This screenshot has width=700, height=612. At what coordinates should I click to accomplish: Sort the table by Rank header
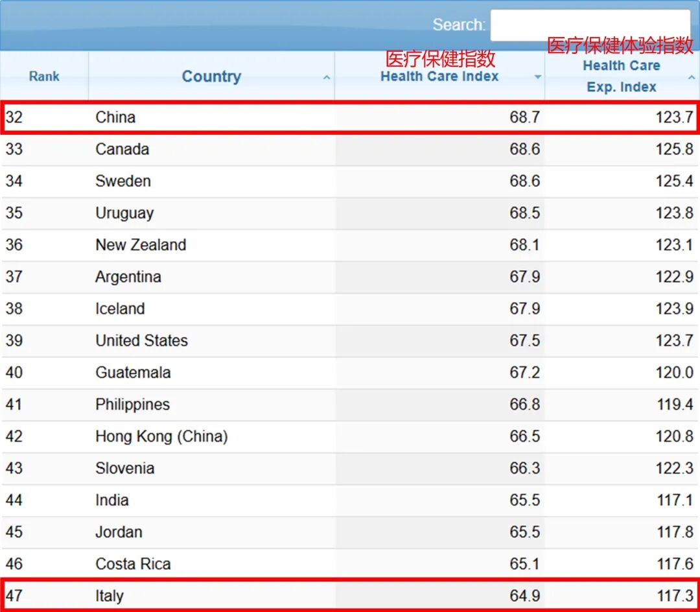(x=44, y=76)
